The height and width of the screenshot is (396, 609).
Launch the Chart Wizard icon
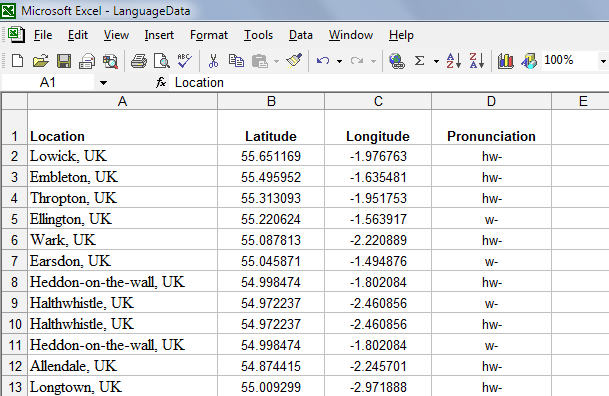pyautogui.click(x=505, y=61)
